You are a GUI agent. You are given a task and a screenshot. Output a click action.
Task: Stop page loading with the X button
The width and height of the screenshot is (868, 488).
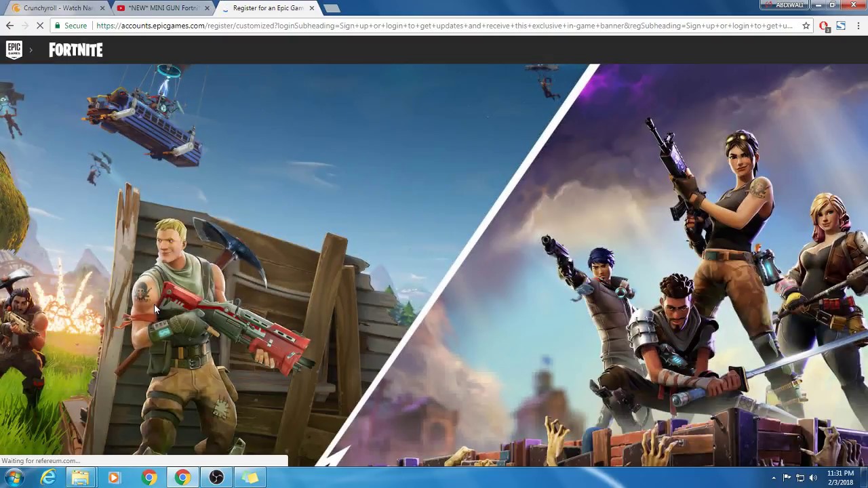coord(40,26)
